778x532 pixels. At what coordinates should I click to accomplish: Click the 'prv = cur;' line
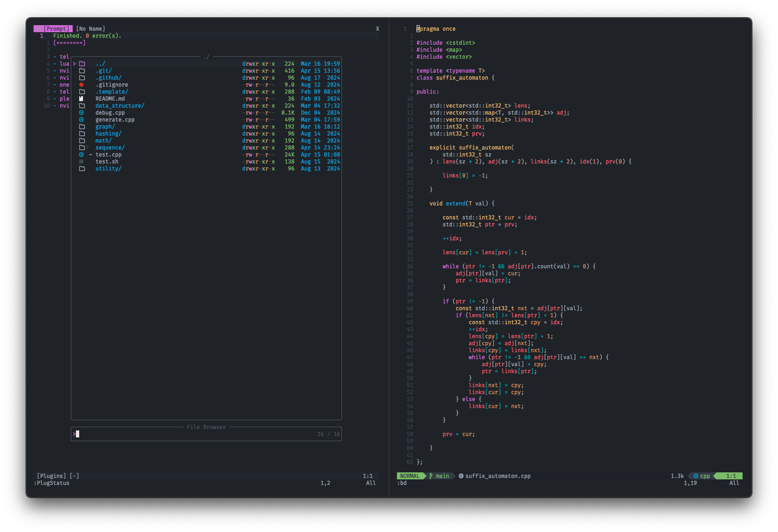[x=459, y=434]
